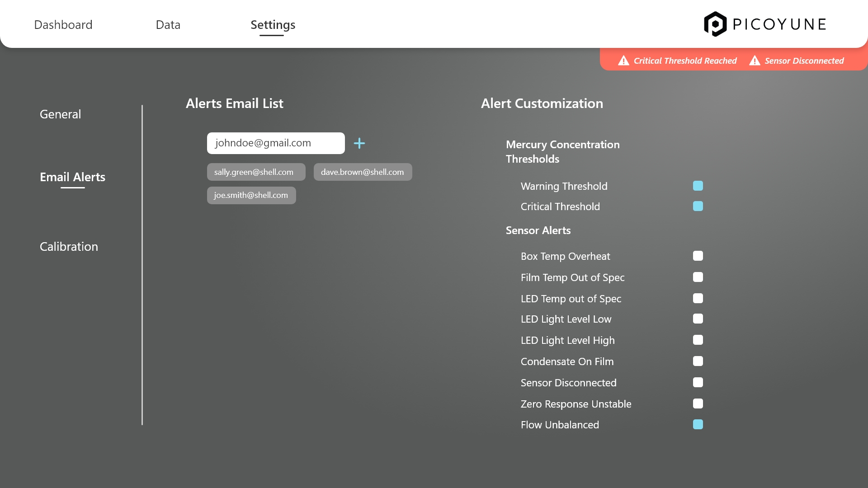
Task: Select General in the settings sidebar
Action: point(60,114)
